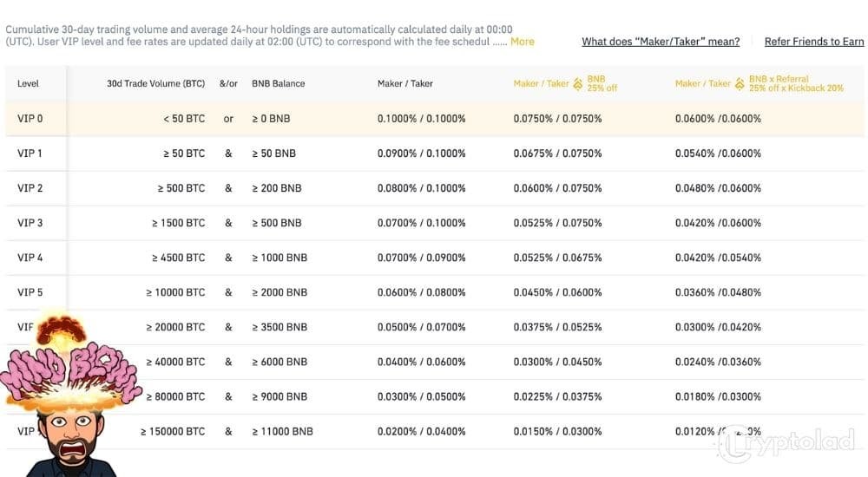Viewport: 868px width, 477px height.
Task: Click the black Maker / Taker header
Action: click(405, 83)
